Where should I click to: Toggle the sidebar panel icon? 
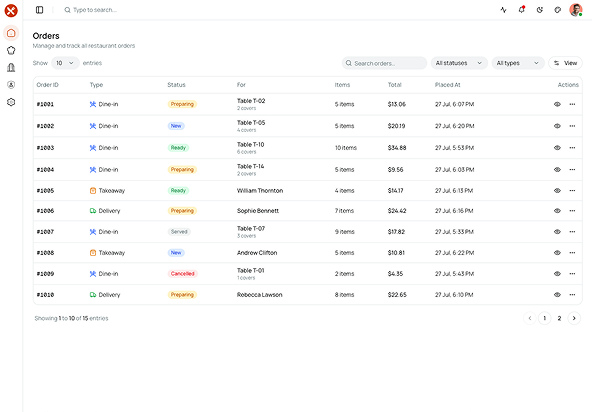(x=39, y=10)
